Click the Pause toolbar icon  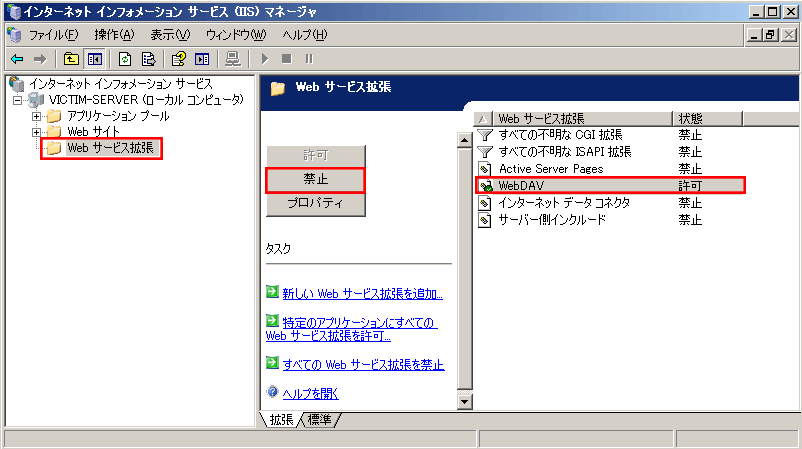click(x=309, y=59)
